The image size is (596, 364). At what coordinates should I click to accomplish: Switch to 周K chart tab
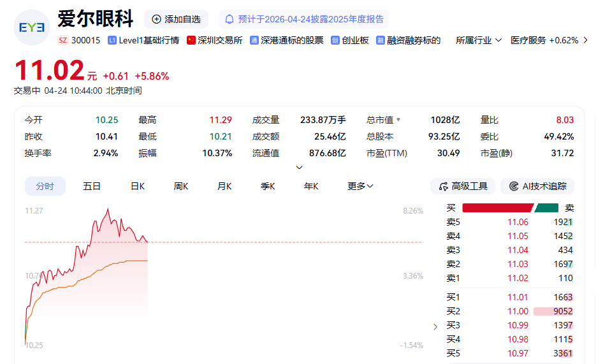coord(181,186)
